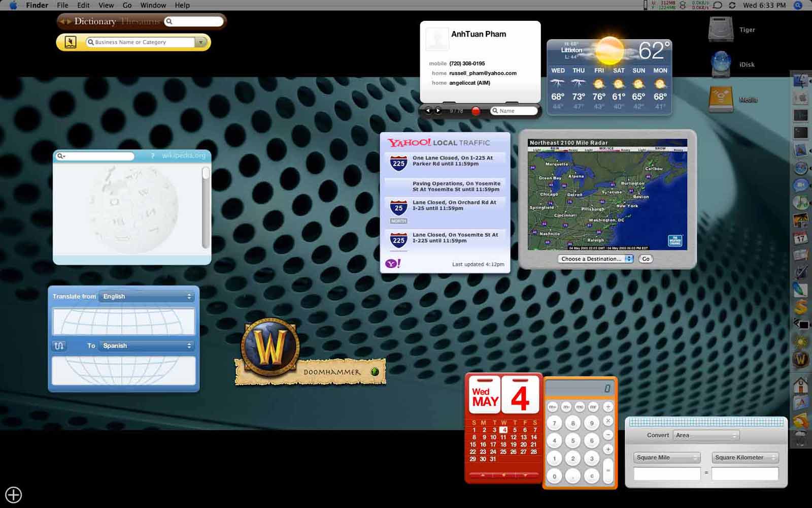Click the red button in Address Book widget
Image resolution: width=812 pixels, height=508 pixels.
(476, 111)
